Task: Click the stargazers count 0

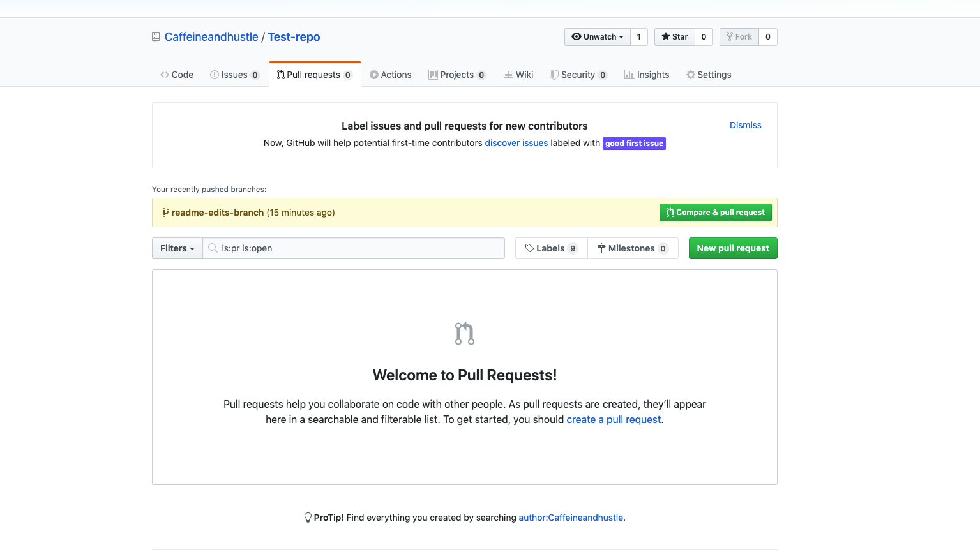Action: [704, 37]
